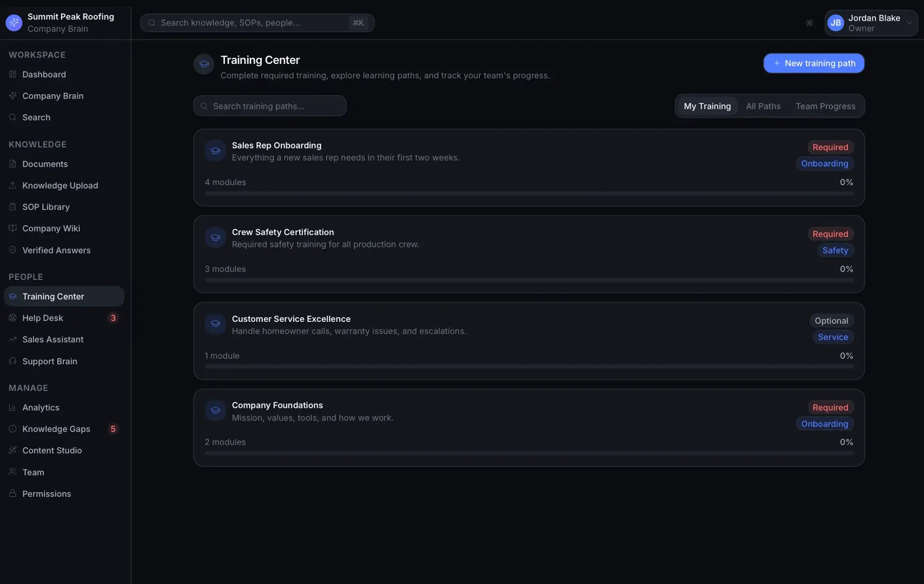Open the Help Desk menu item
Screen dimensions: 924x584
(64, 317)
